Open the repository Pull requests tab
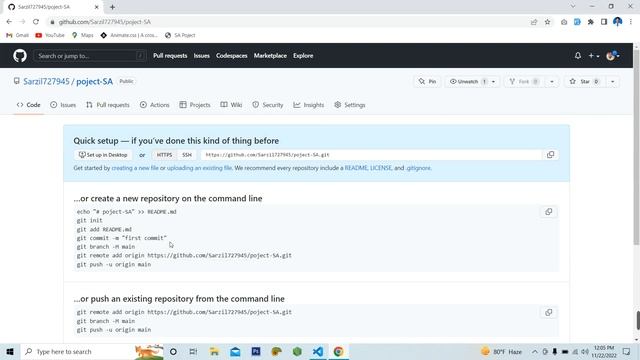This screenshot has width=640, height=360. (108, 105)
